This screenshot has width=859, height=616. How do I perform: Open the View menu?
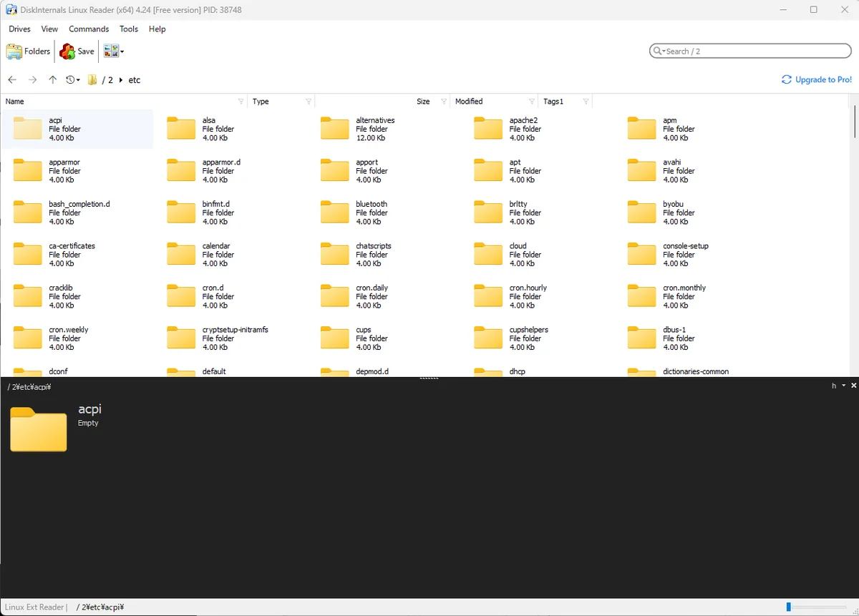click(49, 29)
